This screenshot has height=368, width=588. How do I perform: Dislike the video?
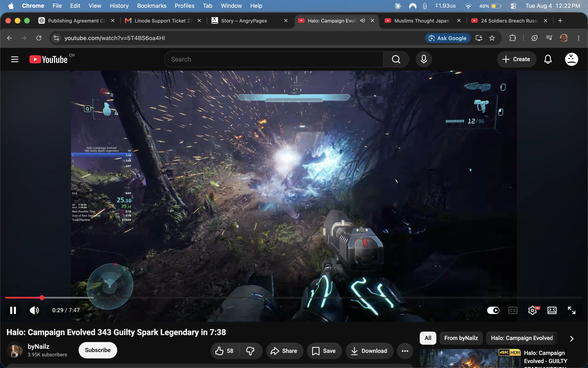coord(250,351)
